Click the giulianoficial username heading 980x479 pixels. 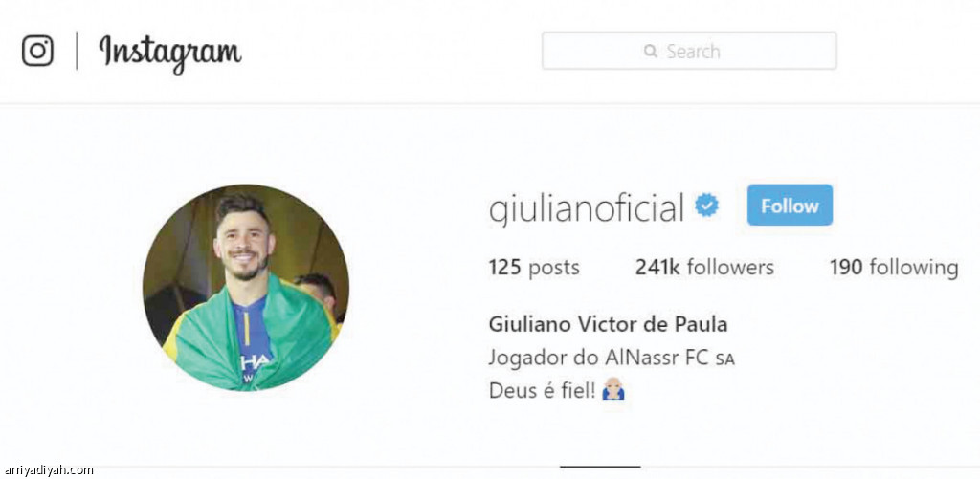pos(587,208)
